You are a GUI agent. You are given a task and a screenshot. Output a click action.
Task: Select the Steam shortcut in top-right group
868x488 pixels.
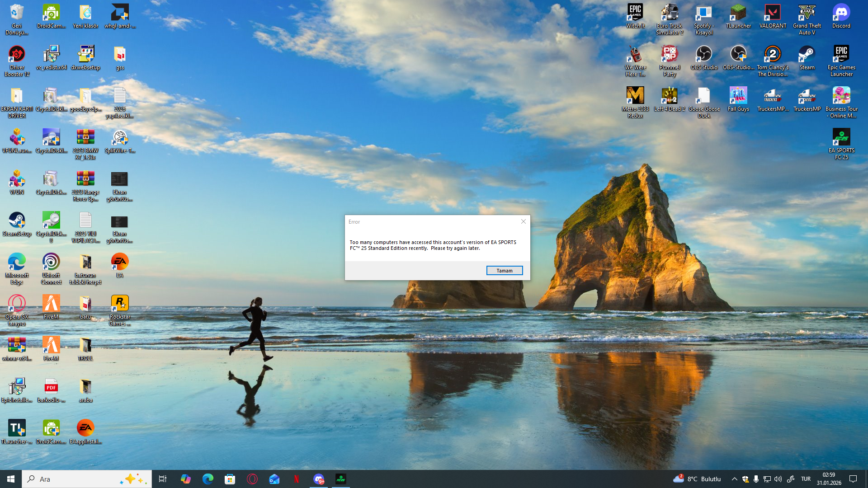pyautogui.click(x=807, y=58)
